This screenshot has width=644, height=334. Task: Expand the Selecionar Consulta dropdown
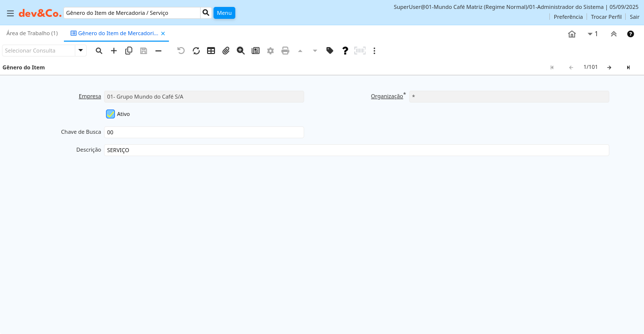tap(81, 51)
